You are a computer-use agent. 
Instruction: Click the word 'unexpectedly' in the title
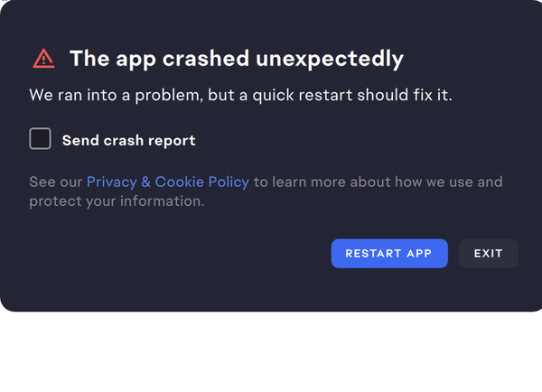coord(330,59)
